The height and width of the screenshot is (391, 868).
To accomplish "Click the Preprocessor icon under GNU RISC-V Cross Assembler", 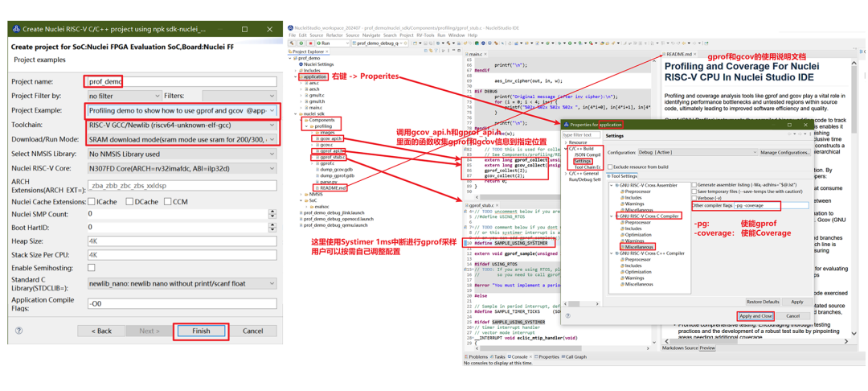I will coord(621,191).
